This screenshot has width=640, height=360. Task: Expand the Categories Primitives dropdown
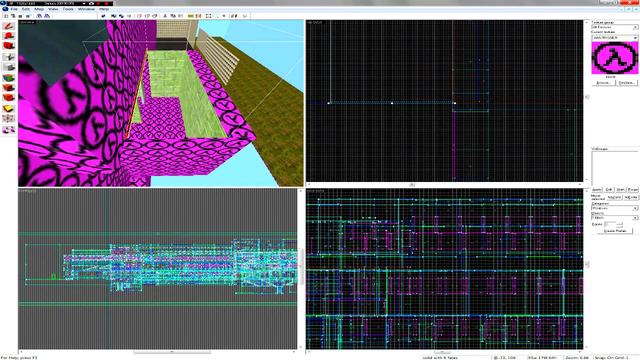tap(635, 208)
